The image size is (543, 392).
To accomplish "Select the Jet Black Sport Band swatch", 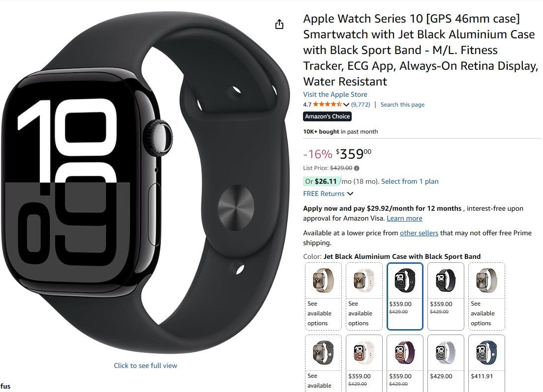I will coord(405,296).
